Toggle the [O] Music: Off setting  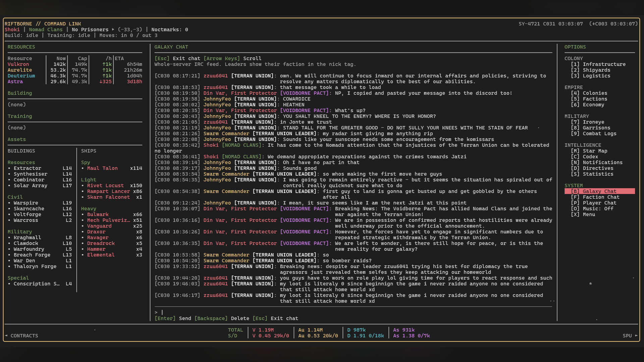coord(592,208)
